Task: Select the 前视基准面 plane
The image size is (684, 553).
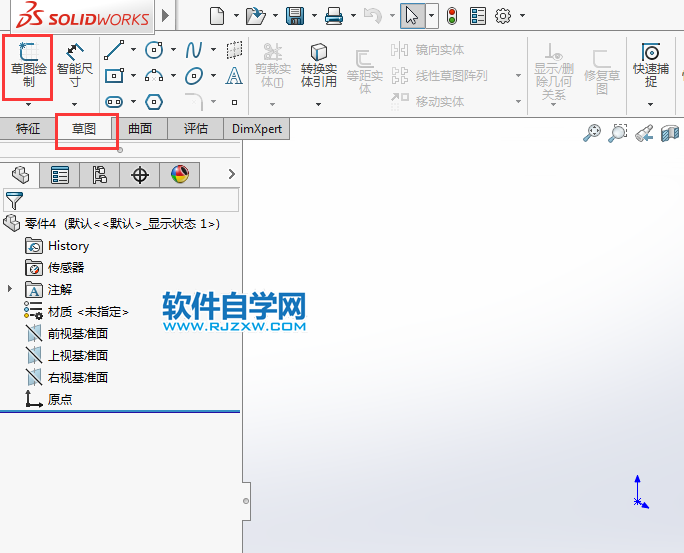Action: coord(66,334)
